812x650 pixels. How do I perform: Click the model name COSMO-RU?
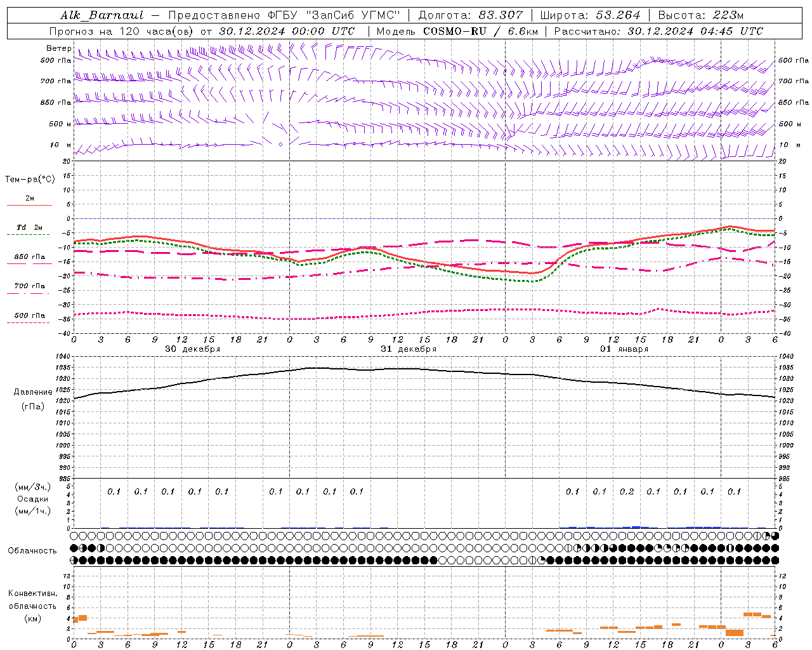pyautogui.click(x=455, y=31)
